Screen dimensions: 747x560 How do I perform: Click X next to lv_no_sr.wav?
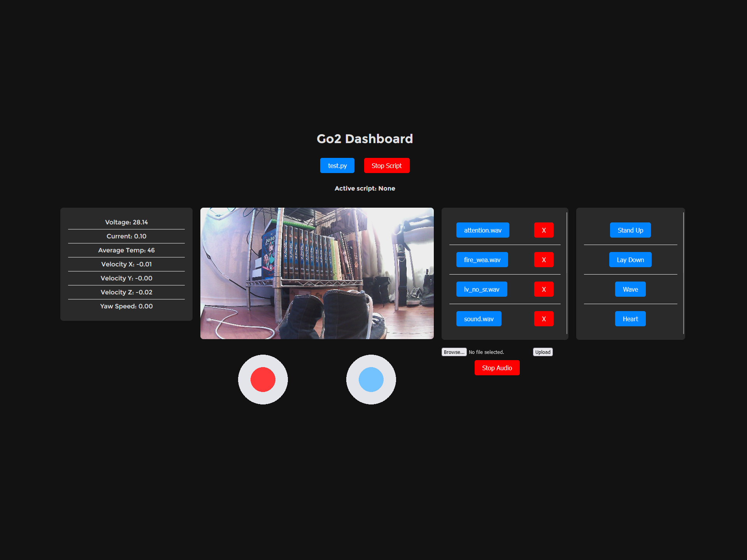click(x=544, y=289)
